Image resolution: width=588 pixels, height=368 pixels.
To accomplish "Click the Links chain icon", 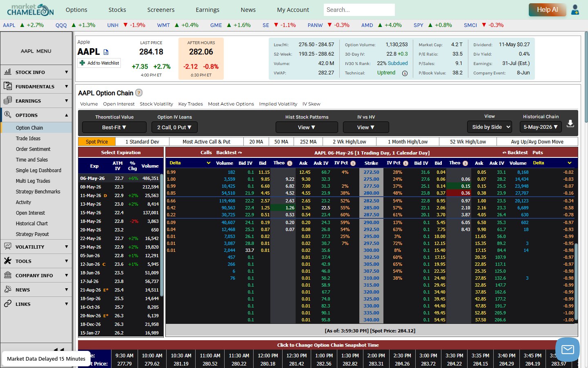I will [8, 303].
